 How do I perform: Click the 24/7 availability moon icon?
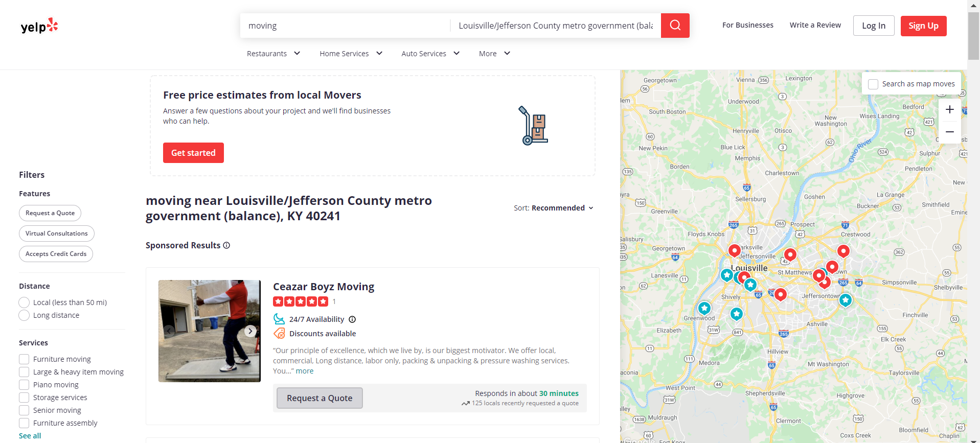pos(279,319)
